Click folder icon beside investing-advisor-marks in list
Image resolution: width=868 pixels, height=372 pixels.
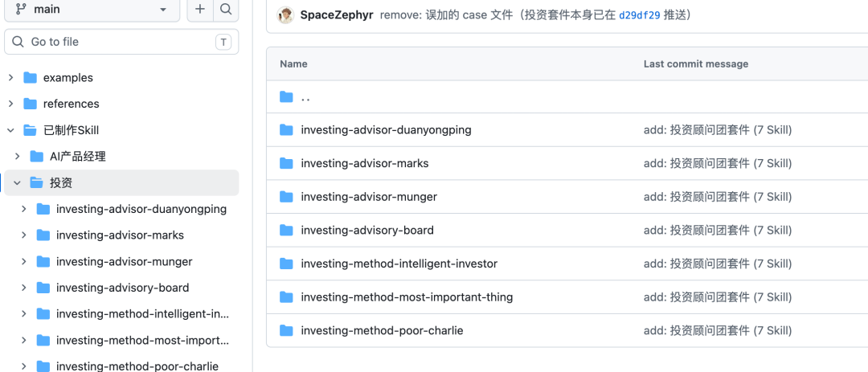[286, 163]
